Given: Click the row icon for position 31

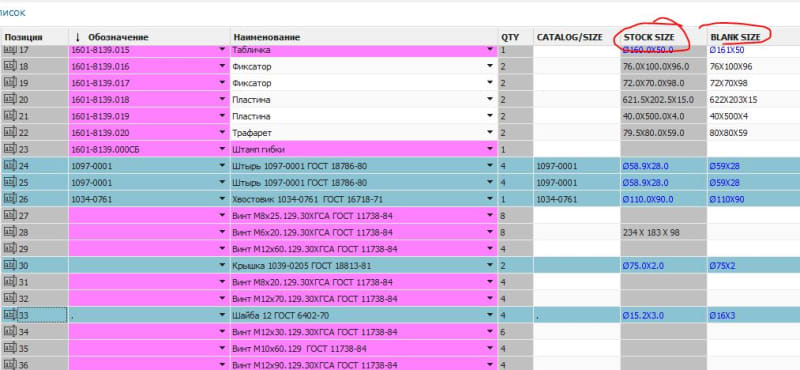Looking at the screenshot, I should tap(10, 282).
